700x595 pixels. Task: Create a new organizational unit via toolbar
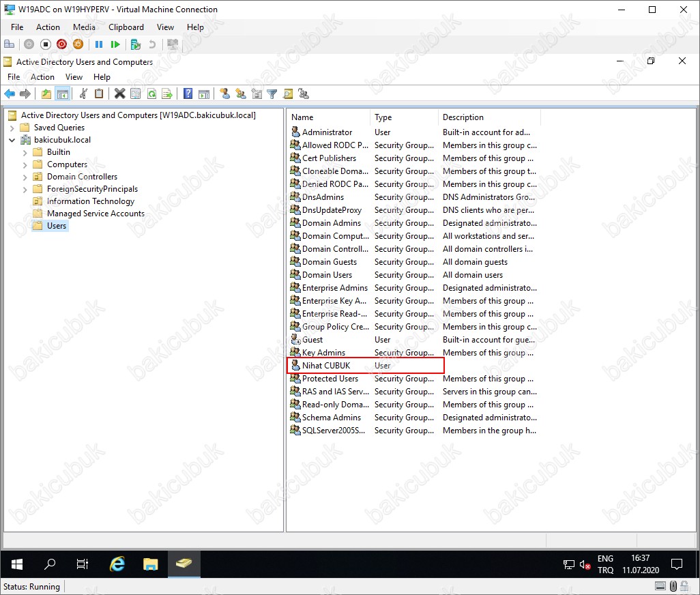pos(257,93)
